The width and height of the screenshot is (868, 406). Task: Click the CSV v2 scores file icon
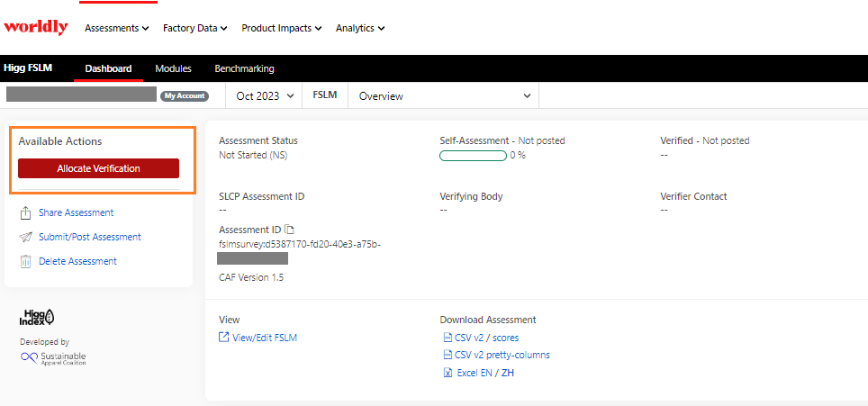[x=448, y=338]
